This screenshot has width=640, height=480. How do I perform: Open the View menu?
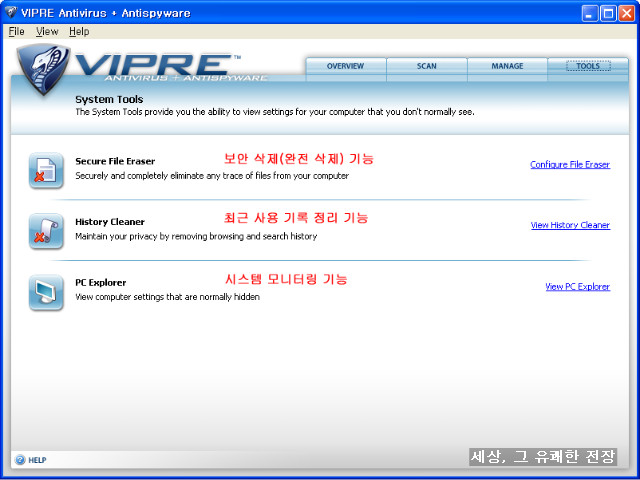(47, 31)
